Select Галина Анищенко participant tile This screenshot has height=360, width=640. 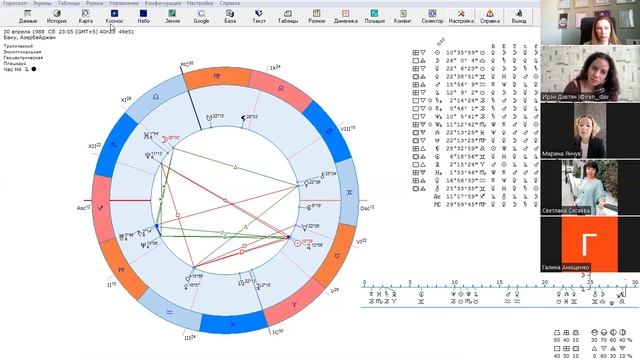[590, 244]
